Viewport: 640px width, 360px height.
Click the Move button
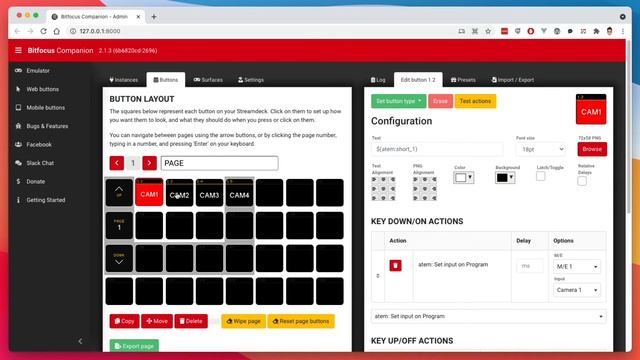coord(157,321)
